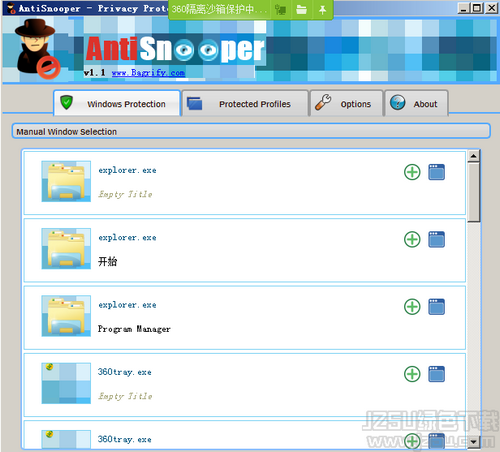
Task: Click explorer.exe Empty Title folder thumbnail
Action: tap(66, 181)
